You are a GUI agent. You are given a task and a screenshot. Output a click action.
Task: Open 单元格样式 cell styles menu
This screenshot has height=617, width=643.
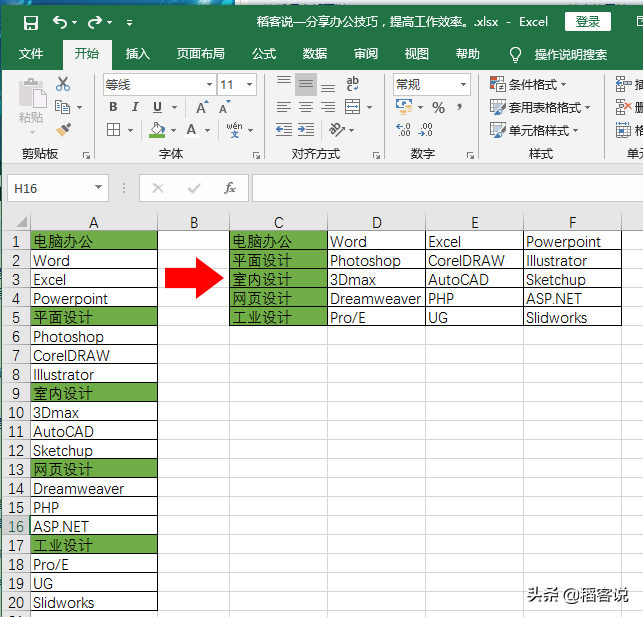coord(534,130)
